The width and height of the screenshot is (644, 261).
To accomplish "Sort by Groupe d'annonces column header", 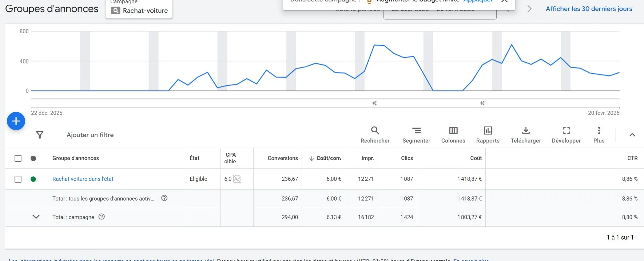I will pos(76,158).
